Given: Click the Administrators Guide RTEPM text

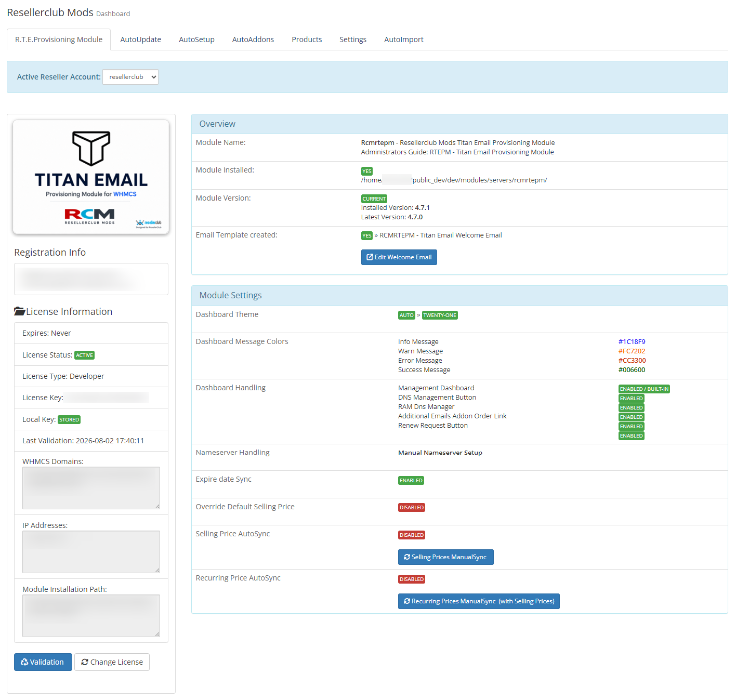Looking at the screenshot, I should point(457,152).
